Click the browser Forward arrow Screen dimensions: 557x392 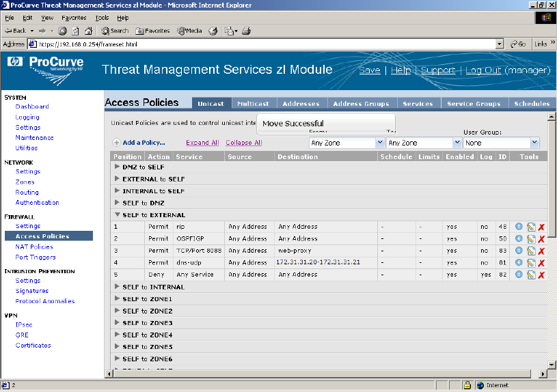42,31
